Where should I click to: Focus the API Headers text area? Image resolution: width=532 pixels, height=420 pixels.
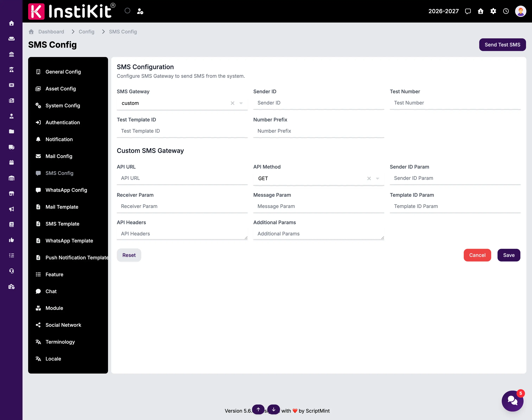pos(182,234)
